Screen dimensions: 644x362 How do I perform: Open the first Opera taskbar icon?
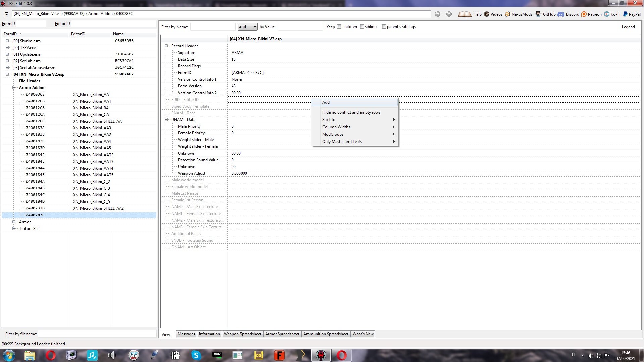(51, 355)
